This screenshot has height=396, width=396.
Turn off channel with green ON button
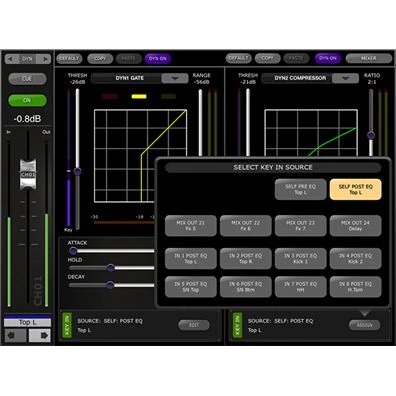click(x=27, y=100)
